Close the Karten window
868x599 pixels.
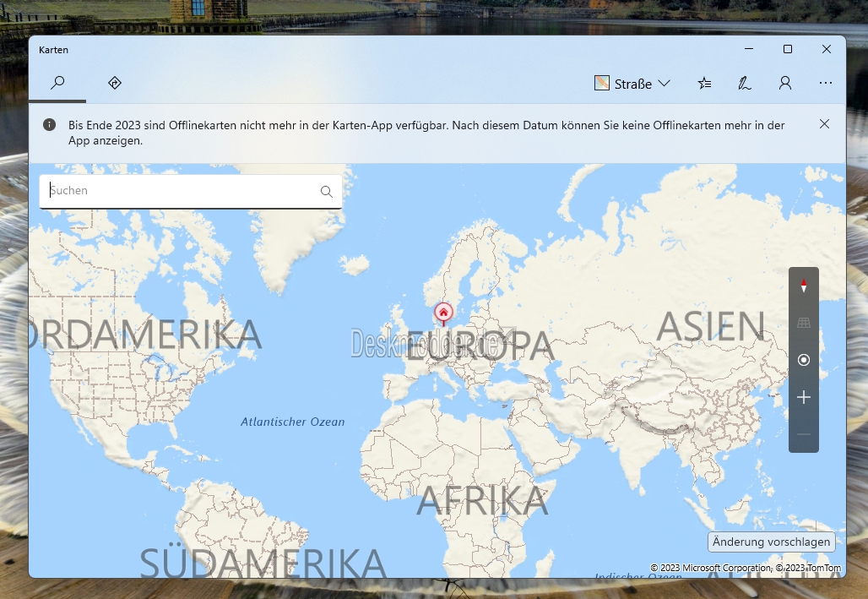827,49
